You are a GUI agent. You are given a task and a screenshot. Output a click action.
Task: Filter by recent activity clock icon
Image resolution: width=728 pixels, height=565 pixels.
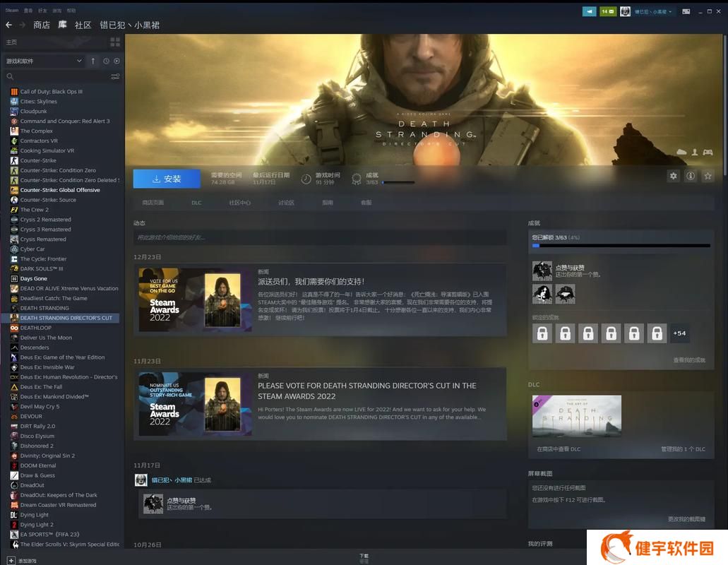coord(107,61)
